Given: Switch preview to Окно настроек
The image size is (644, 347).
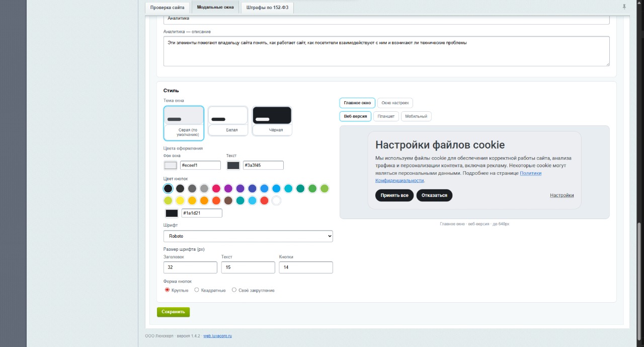Looking at the screenshot, I should point(395,103).
